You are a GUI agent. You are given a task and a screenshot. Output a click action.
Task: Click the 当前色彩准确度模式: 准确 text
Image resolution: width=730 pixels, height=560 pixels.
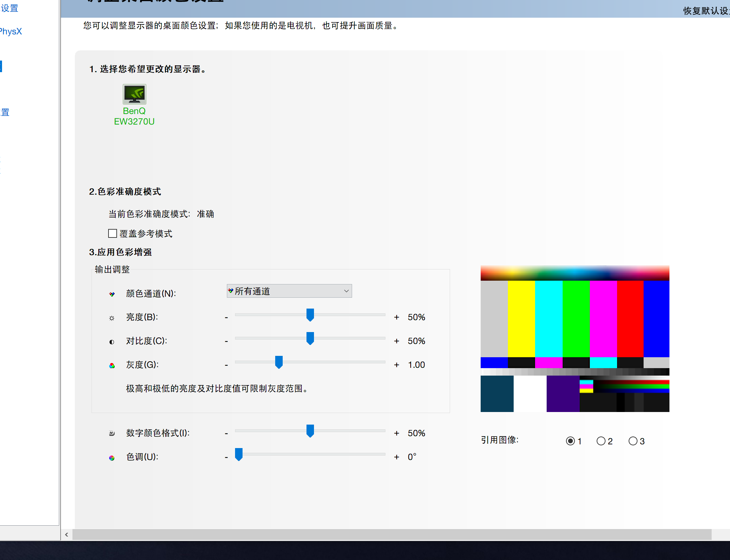[x=161, y=214]
